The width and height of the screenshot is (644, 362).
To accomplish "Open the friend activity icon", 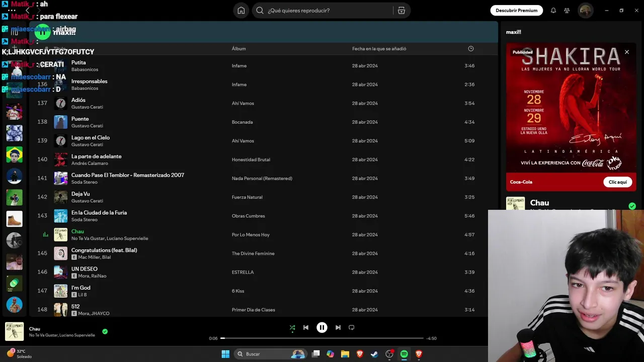I will point(567,10).
